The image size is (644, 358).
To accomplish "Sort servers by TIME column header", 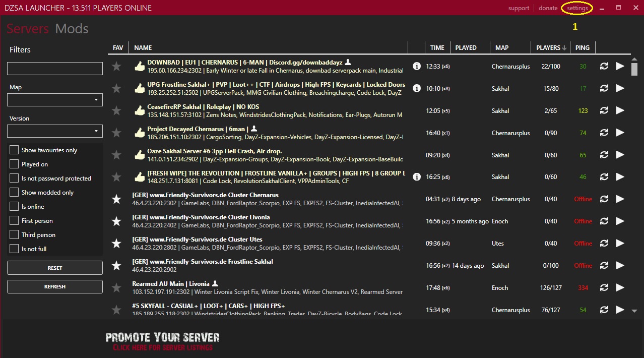I will point(437,47).
